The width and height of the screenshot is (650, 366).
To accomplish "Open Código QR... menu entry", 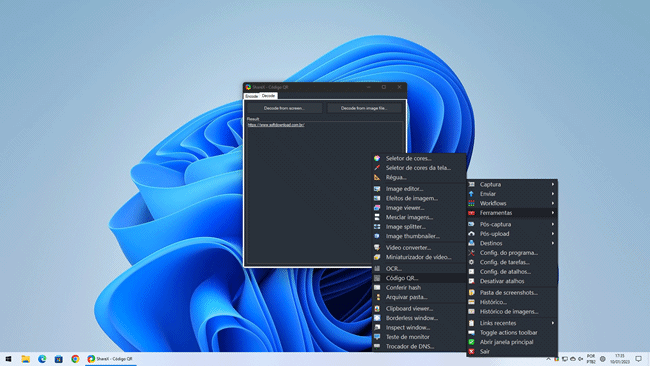I will tap(419, 278).
